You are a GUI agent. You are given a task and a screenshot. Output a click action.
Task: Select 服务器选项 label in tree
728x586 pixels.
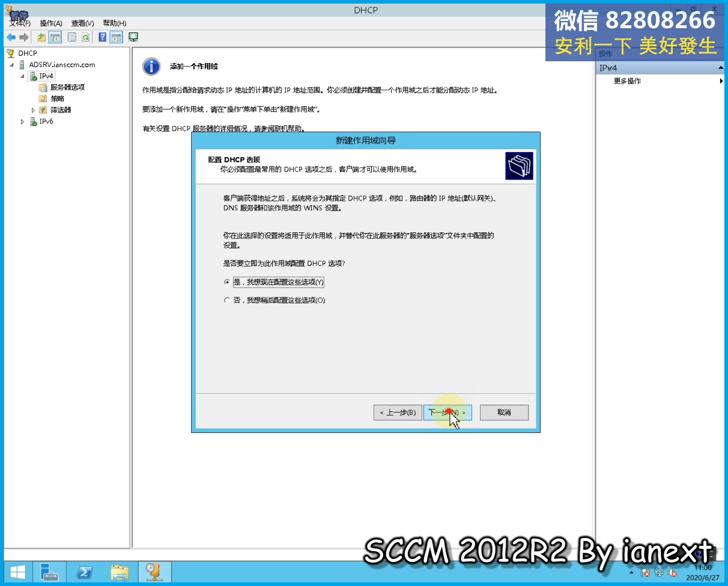67,88
